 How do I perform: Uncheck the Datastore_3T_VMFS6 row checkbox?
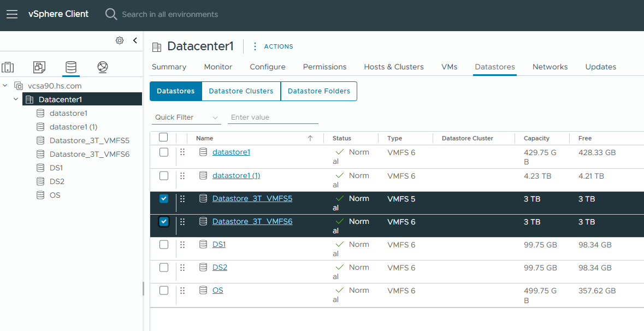(x=164, y=222)
